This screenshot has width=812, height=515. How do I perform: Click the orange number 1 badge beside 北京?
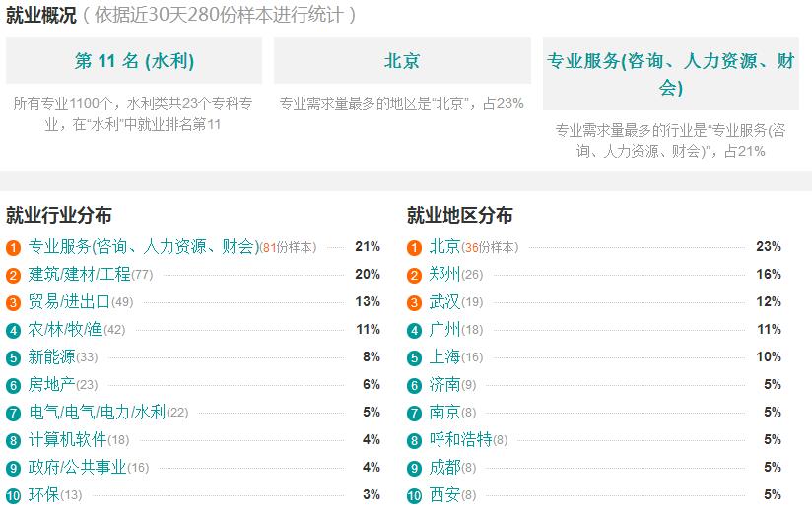pos(414,248)
